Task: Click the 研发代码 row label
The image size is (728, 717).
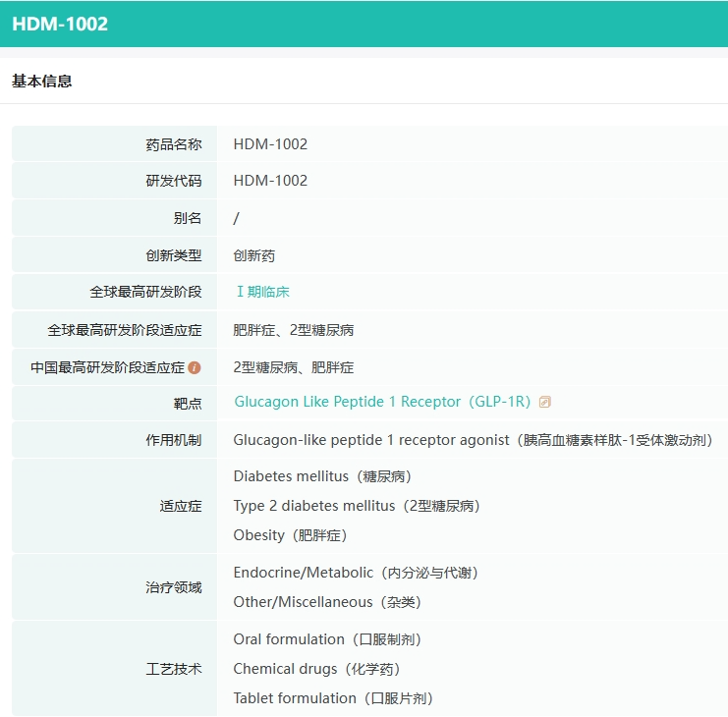Action: [174, 181]
